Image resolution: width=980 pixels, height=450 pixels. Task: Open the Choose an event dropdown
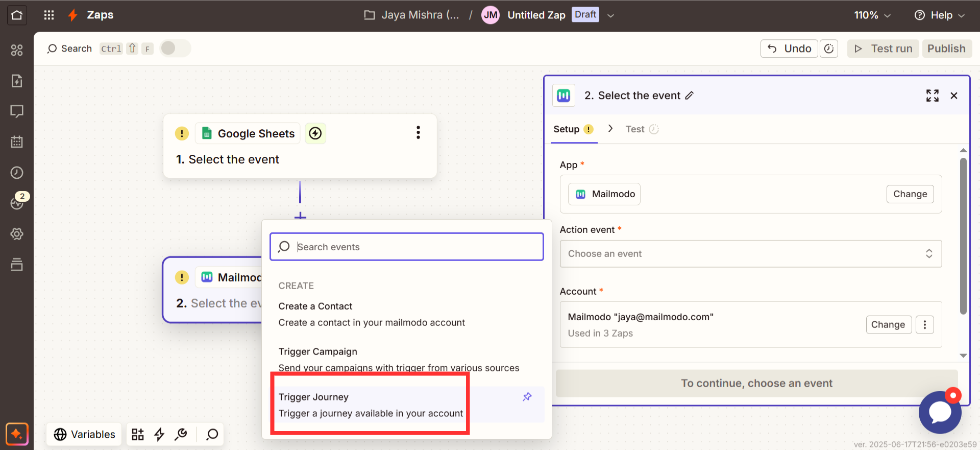[x=751, y=254]
